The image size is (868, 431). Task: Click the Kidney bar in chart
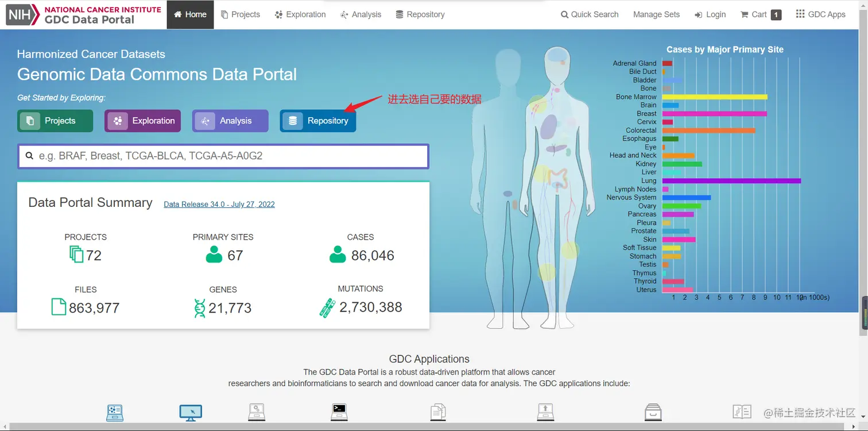click(x=682, y=164)
